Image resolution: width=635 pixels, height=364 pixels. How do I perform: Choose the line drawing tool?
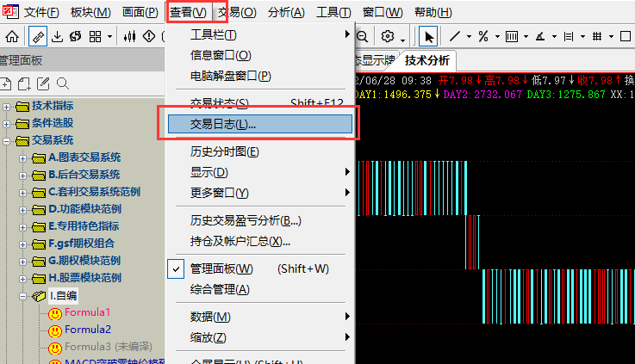pyautogui.click(x=455, y=36)
